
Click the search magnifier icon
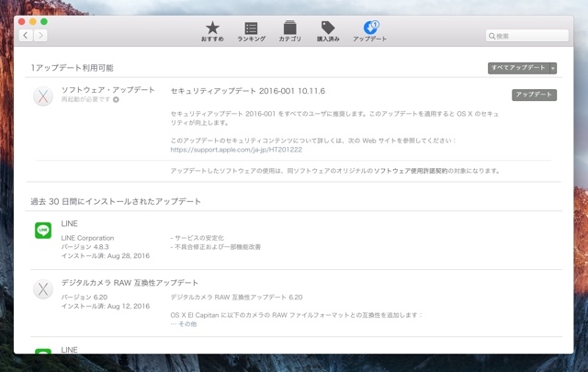coord(492,36)
